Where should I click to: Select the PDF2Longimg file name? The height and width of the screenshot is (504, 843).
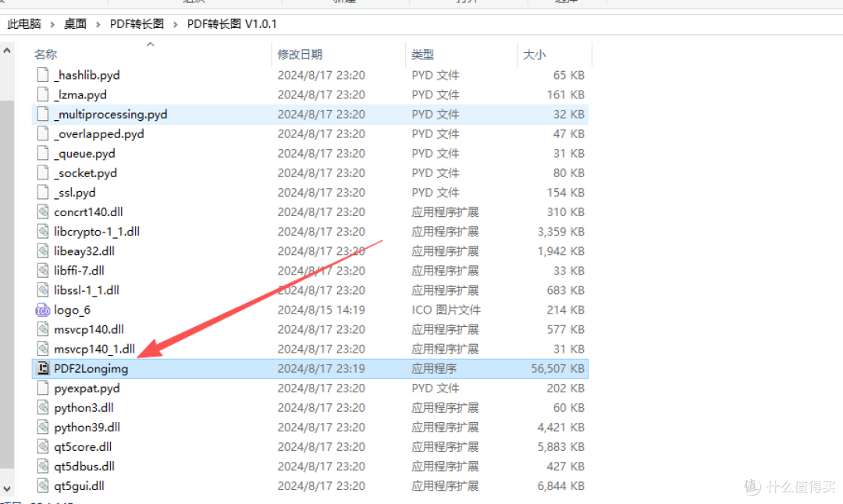(91, 368)
